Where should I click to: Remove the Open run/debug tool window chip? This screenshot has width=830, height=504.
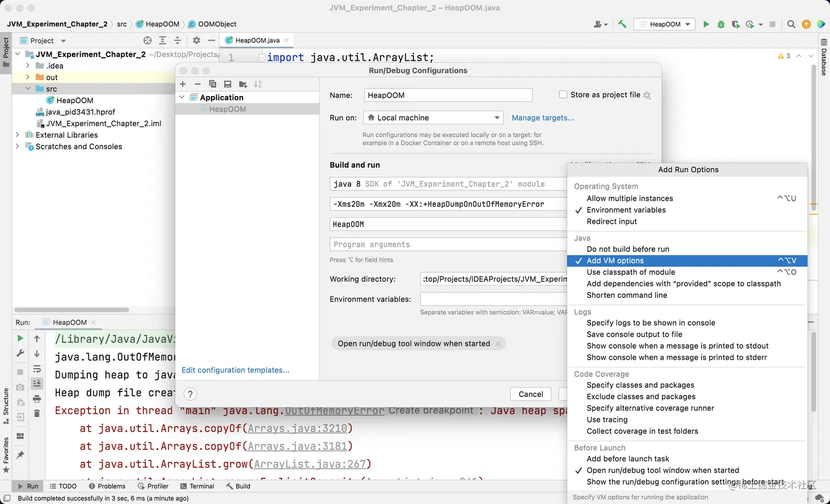click(498, 344)
